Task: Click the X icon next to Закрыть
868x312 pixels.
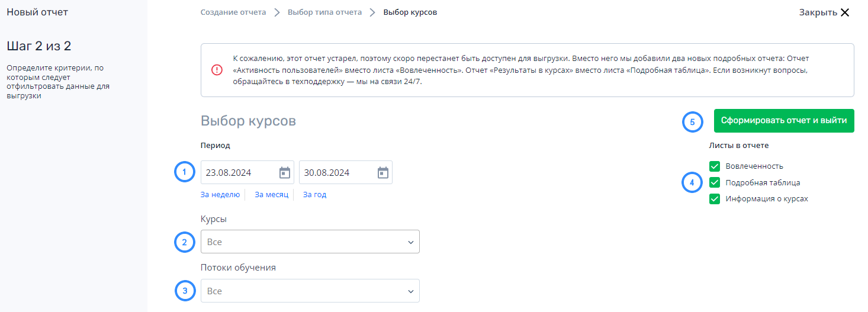Action: coord(844,12)
